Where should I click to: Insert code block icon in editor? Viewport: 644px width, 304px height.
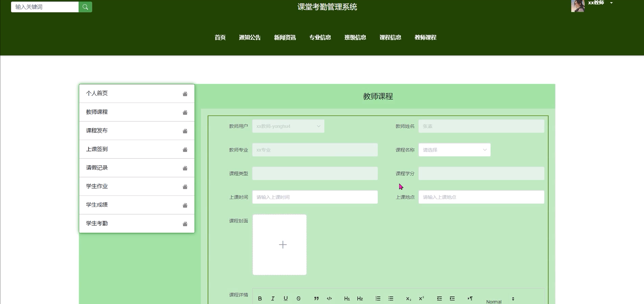[x=329, y=298]
